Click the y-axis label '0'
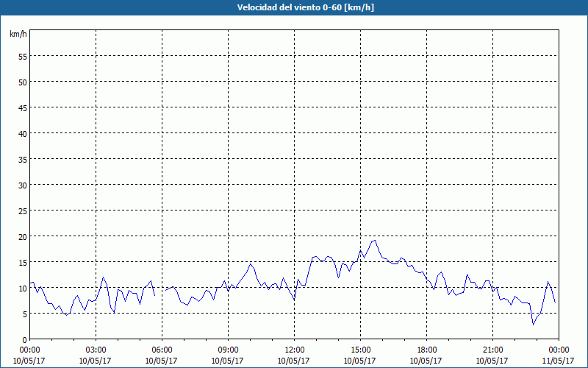The width and height of the screenshot is (588, 368). click(x=25, y=339)
